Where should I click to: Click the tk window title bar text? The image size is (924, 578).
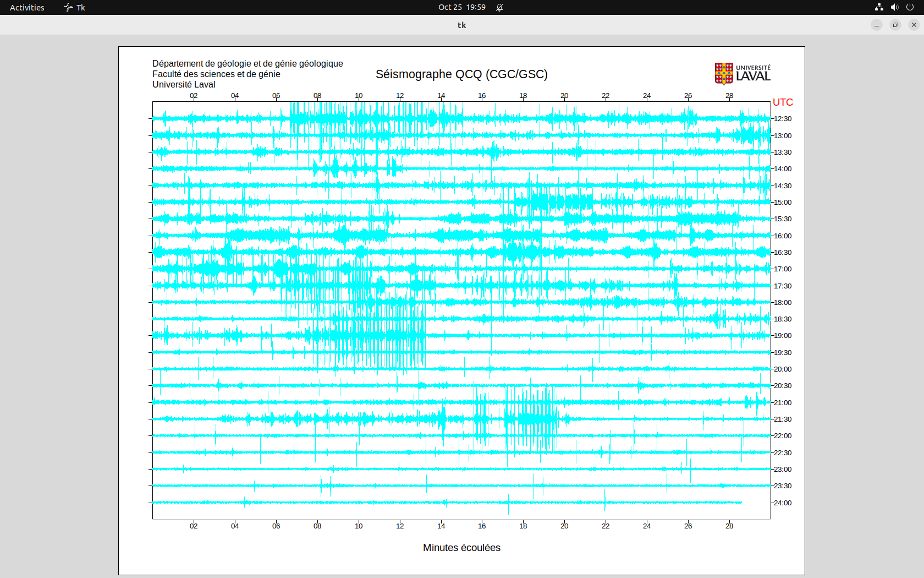(462, 25)
